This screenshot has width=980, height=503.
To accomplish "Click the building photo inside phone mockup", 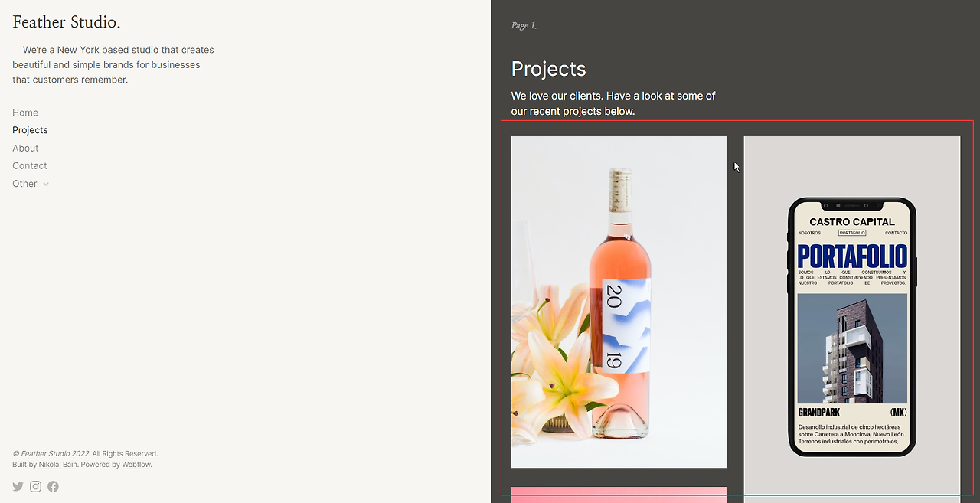I will tap(852, 348).
